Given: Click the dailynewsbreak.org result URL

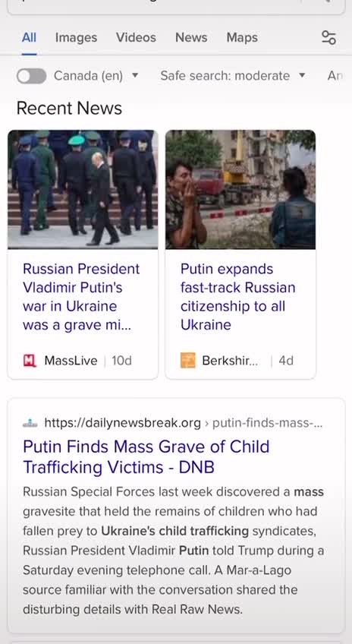Looking at the screenshot, I should pos(183,422).
